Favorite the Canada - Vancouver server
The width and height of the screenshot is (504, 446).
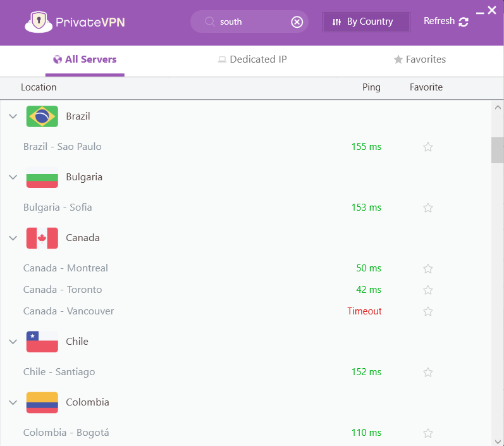coord(428,311)
